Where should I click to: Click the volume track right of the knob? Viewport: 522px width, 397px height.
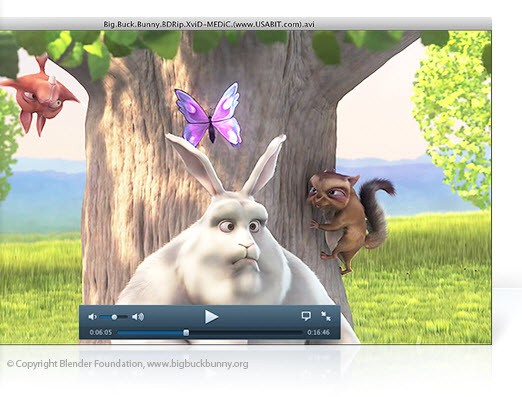pos(122,317)
